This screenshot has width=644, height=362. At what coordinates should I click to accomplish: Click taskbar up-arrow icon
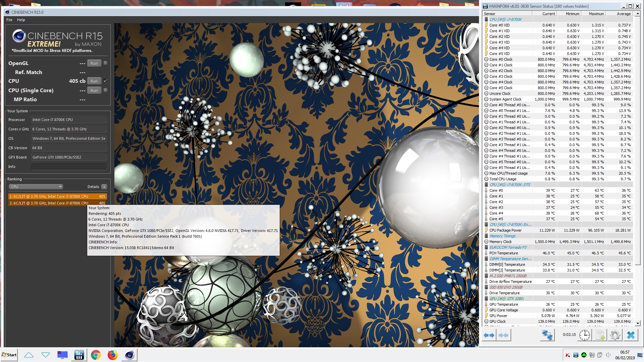pyautogui.click(x=29, y=355)
